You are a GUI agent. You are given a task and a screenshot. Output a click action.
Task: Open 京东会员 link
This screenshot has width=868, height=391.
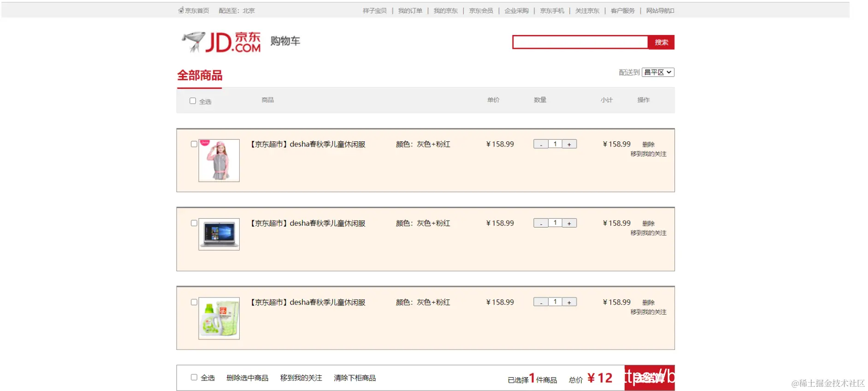tap(481, 11)
